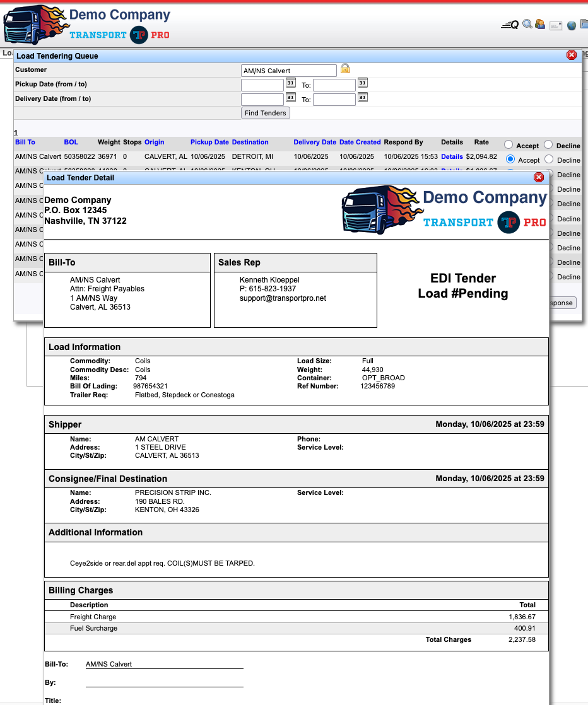
Task: Open calendar picker for Pickup Date to
Action: (363, 83)
